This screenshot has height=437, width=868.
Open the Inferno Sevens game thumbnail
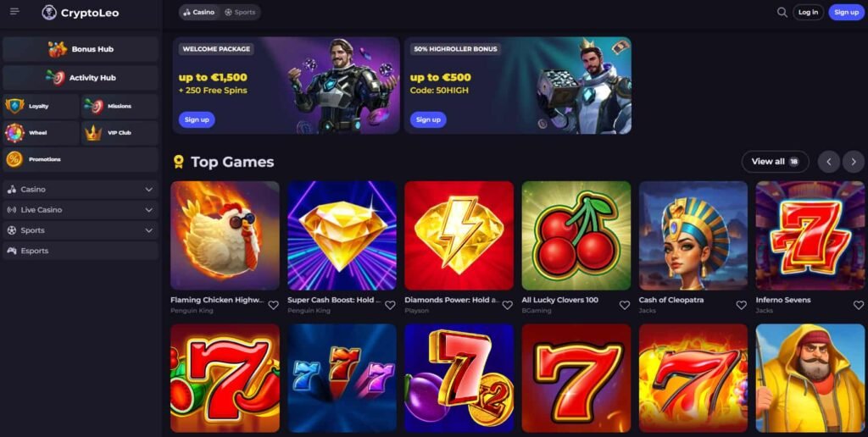click(810, 235)
